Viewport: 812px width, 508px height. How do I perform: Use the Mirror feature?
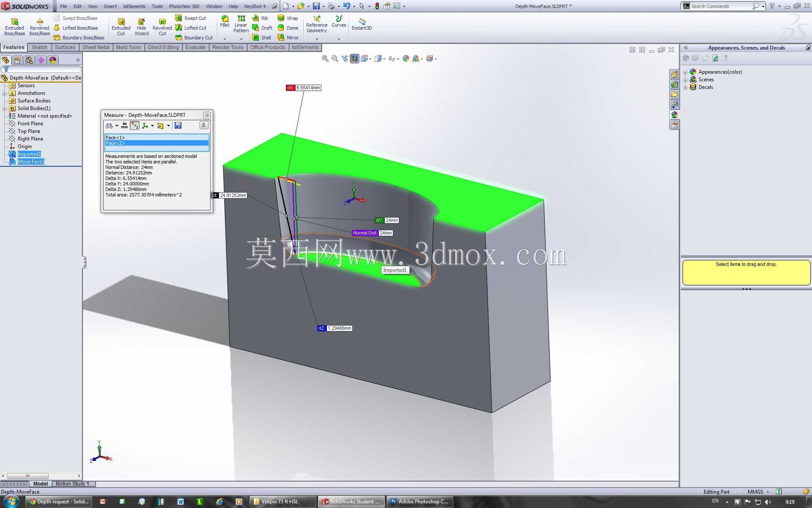(x=288, y=38)
